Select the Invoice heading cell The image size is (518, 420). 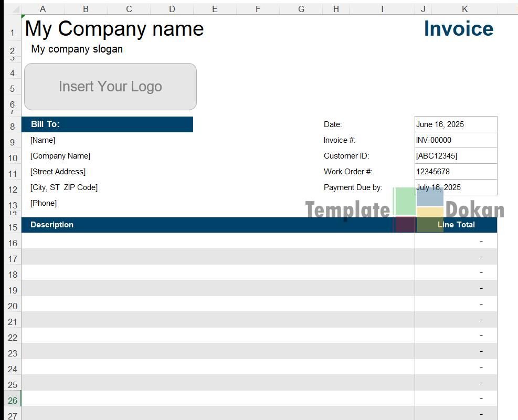pyautogui.click(x=458, y=29)
